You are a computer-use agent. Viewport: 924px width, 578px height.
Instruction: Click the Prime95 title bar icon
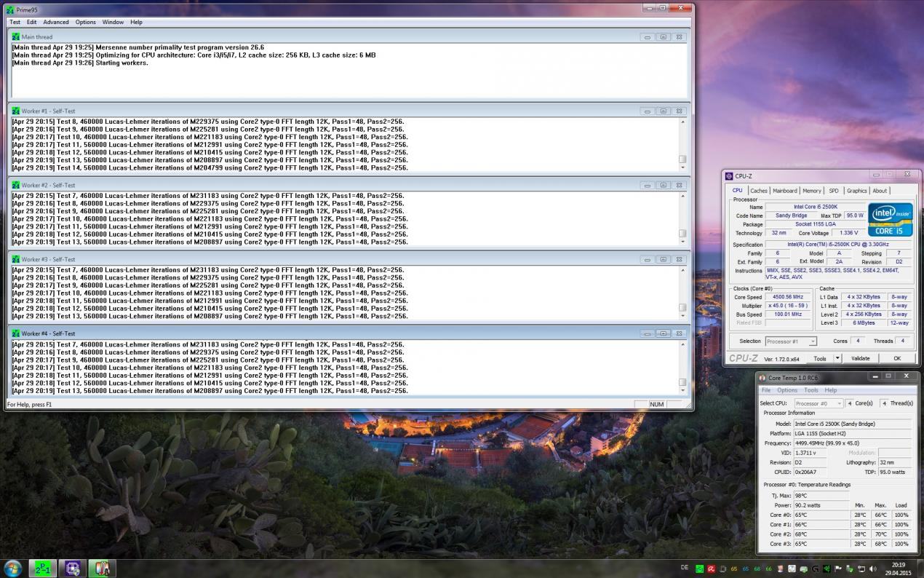coord(10,9)
